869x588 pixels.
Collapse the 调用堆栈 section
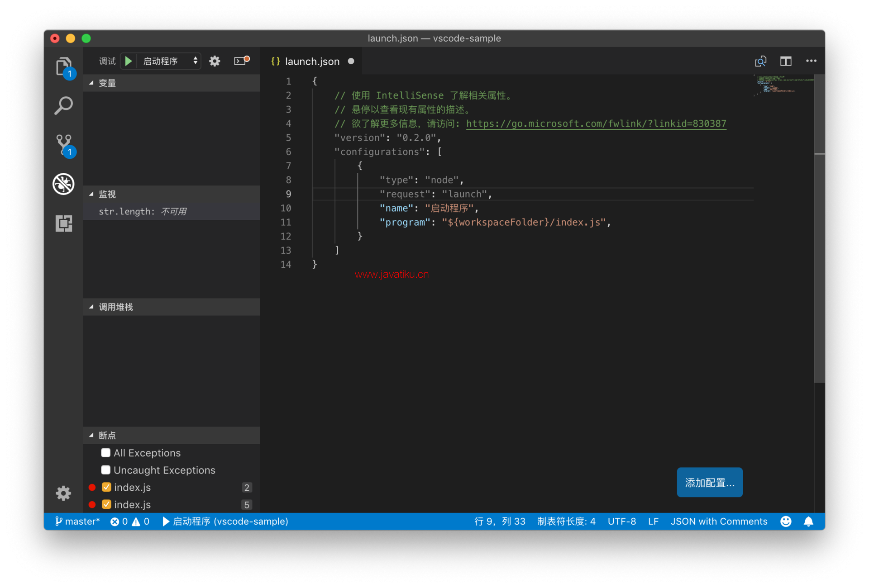[172, 307]
